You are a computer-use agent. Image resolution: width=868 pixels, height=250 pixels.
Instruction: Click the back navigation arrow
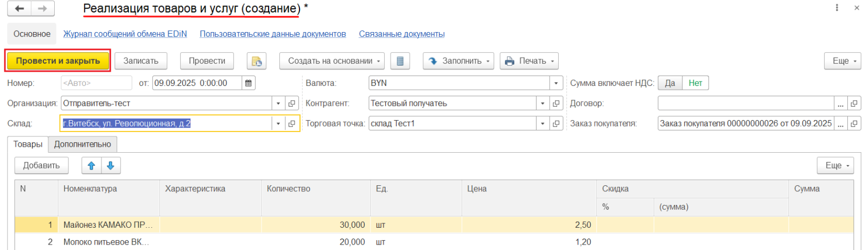[20, 9]
